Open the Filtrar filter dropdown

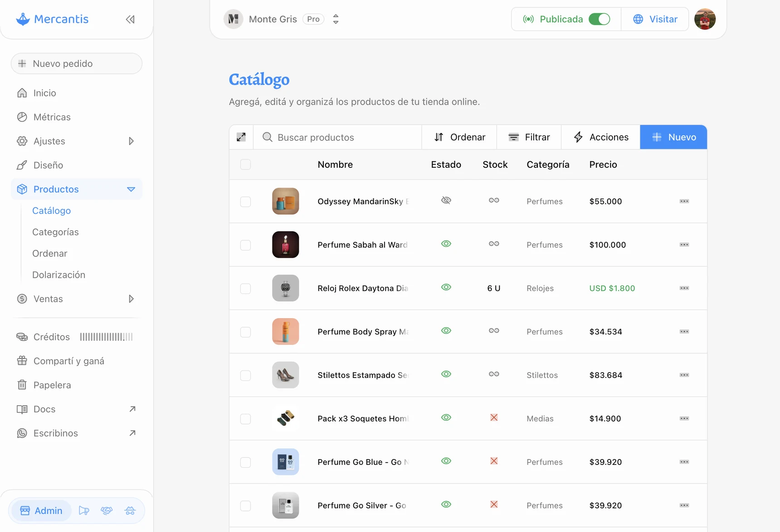529,137
